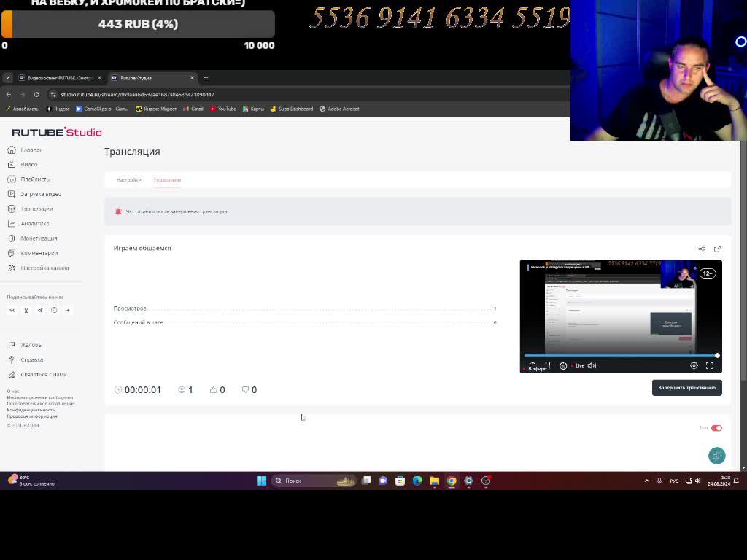747x560 pixels.
Task: Open the Telegram social link
Action: [x=40, y=311]
